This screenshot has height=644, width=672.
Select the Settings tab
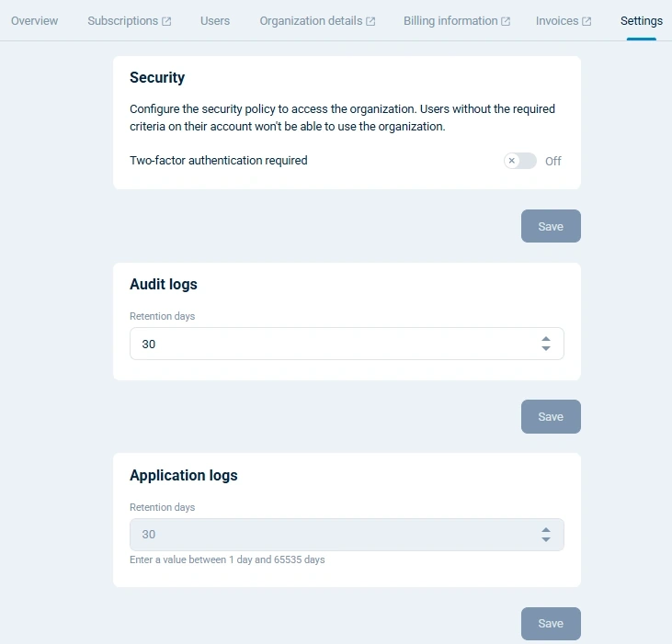pyautogui.click(x=641, y=21)
